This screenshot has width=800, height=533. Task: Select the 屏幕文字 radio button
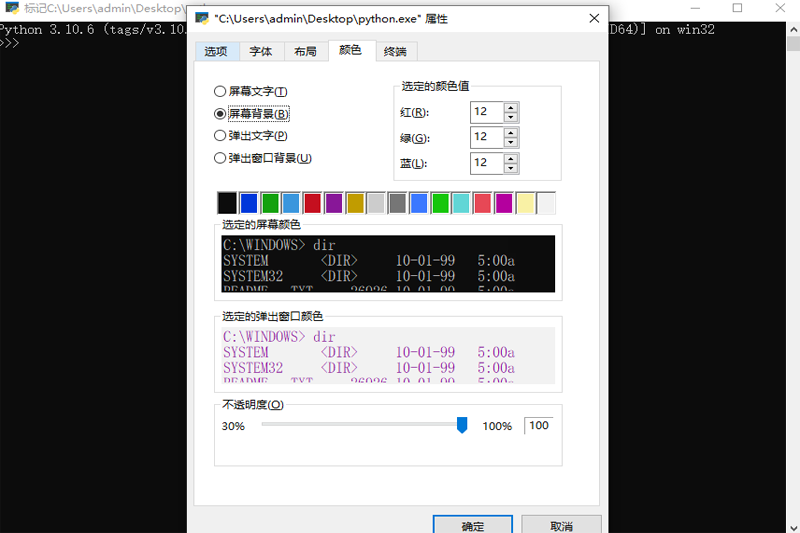[220, 91]
